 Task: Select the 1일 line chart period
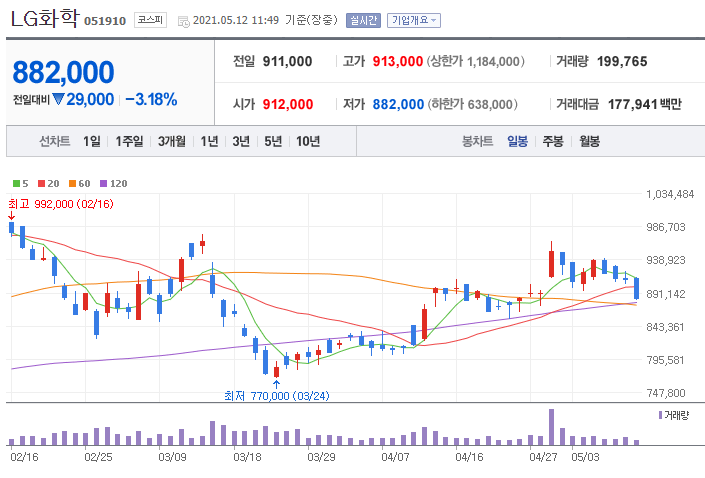click(x=92, y=141)
